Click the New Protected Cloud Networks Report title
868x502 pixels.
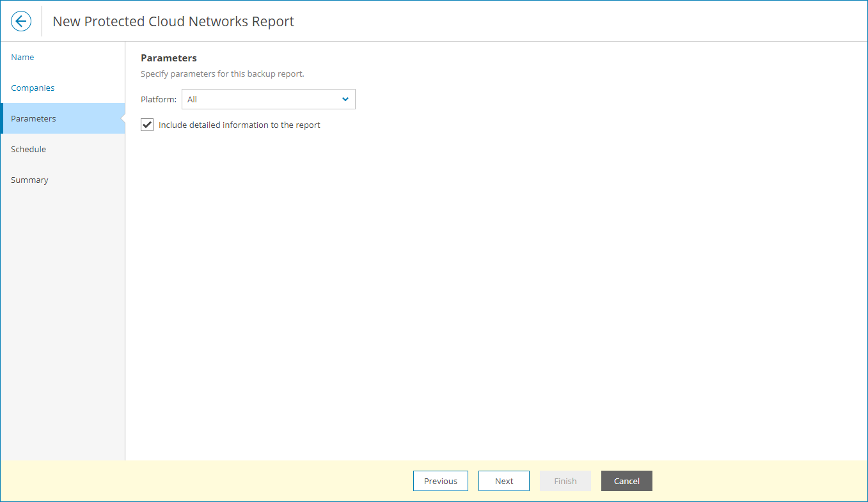173,21
